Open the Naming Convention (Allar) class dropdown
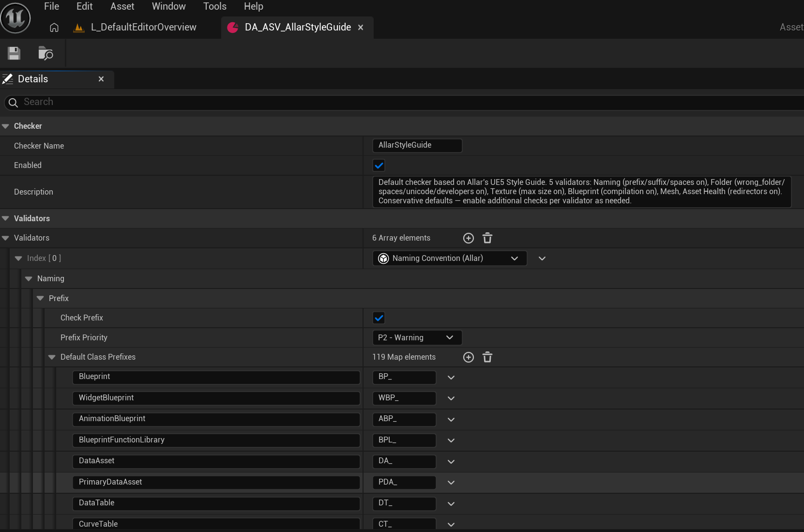804x532 pixels. tap(450, 258)
